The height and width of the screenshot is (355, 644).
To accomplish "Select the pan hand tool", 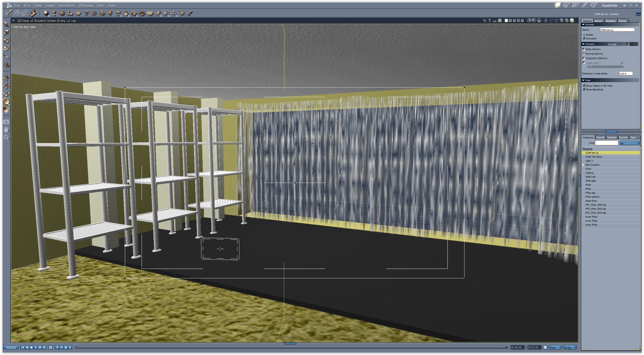I will 6,130.
